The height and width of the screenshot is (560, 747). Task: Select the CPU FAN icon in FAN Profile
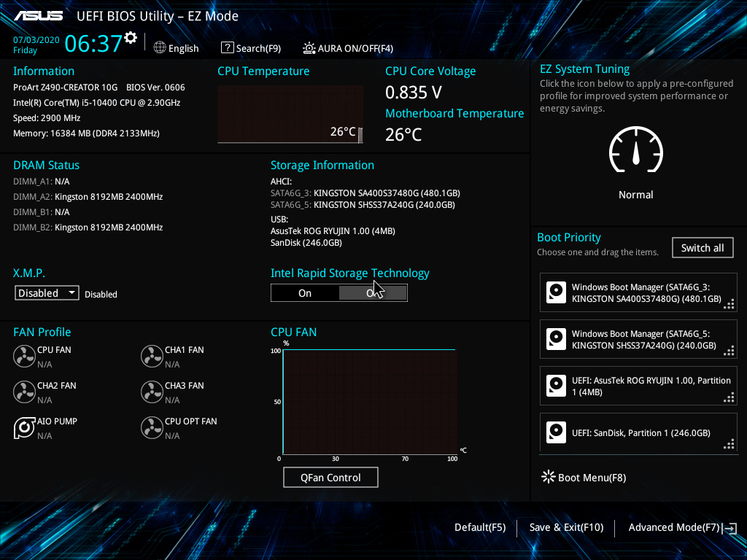click(x=24, y=356)
